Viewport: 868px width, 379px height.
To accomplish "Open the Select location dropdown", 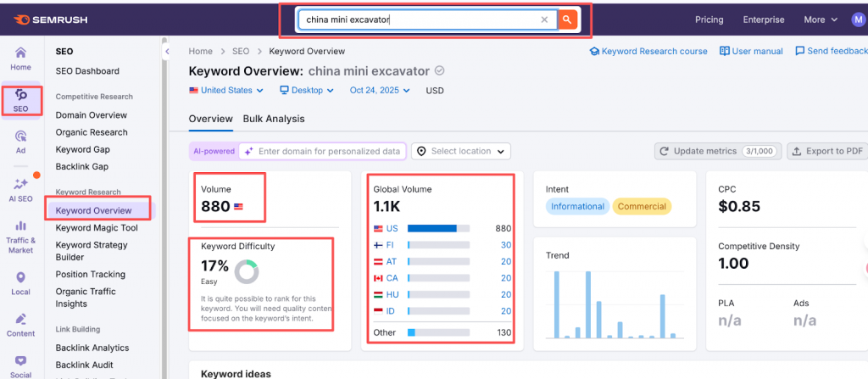I will click(x=462, y=151).
